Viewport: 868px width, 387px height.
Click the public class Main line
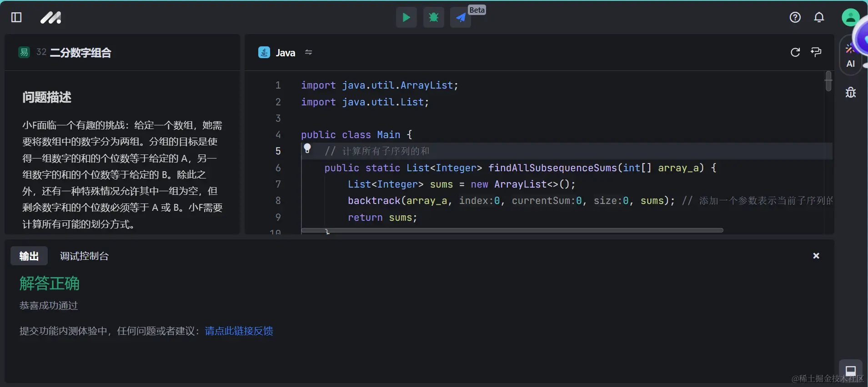tap(356, 135)
